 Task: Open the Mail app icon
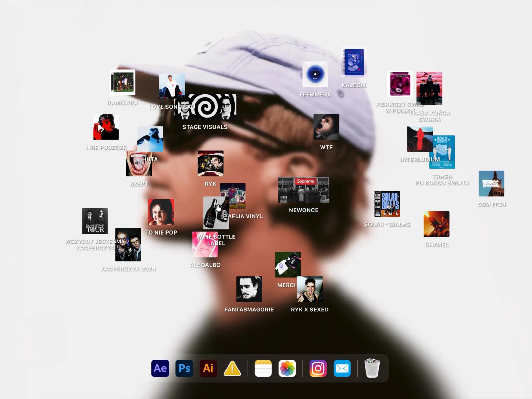tap(342, 368)
